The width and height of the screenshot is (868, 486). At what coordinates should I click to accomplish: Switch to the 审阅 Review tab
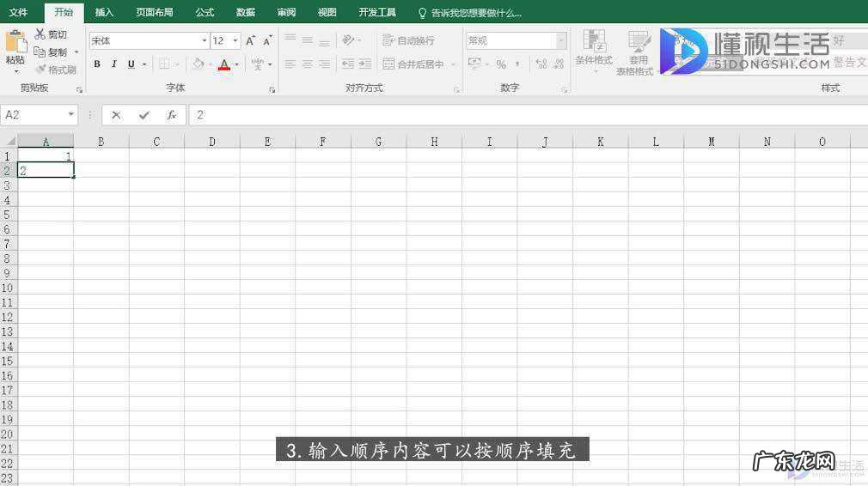click(x=286, y=12)
